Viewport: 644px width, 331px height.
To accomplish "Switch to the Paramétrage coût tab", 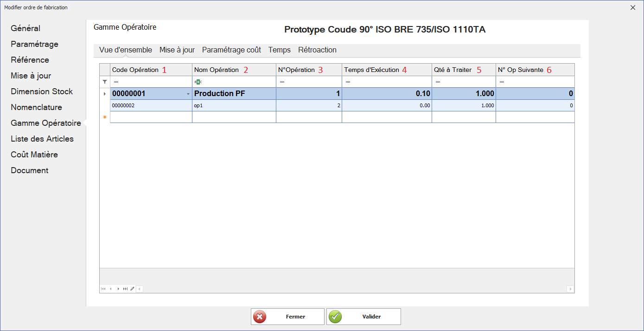I will coord(231,50).
